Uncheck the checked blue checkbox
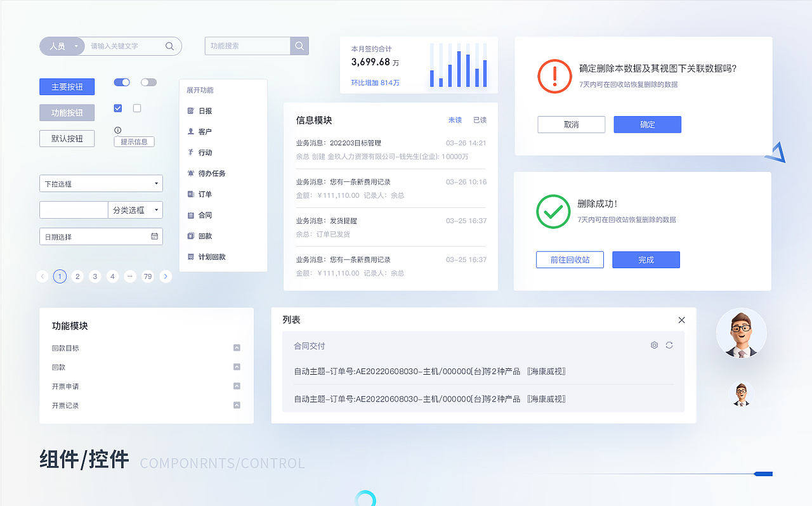Screen dimensions: 812x506 117,108
